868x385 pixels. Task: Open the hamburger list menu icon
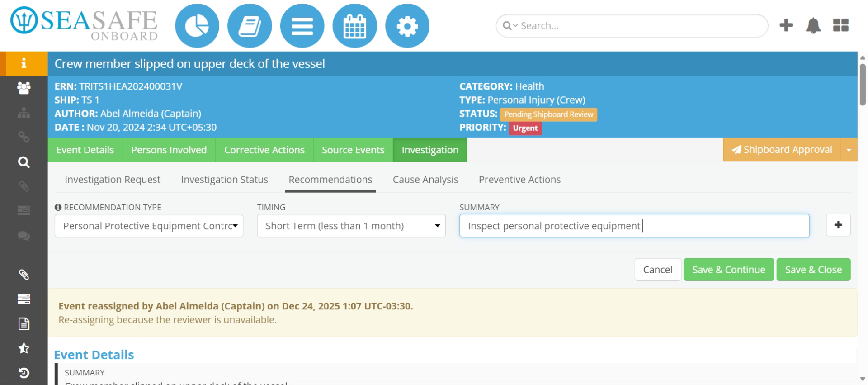click(x=302, y=26)
